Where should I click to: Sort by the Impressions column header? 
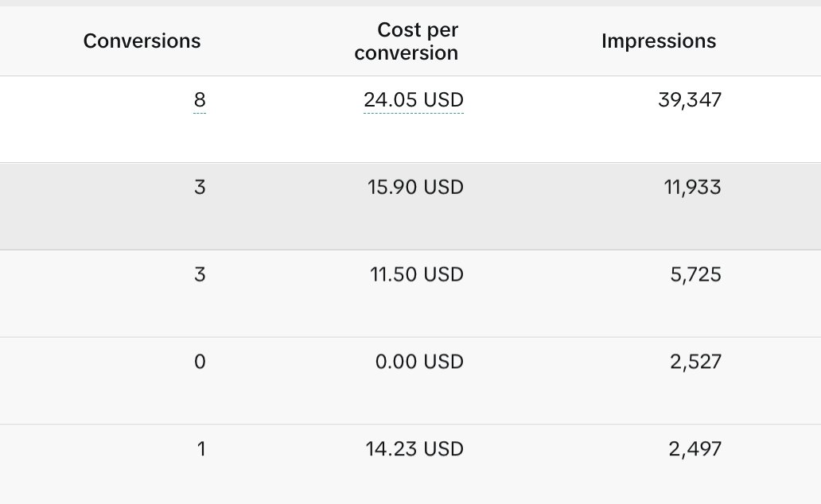[659, 41]
